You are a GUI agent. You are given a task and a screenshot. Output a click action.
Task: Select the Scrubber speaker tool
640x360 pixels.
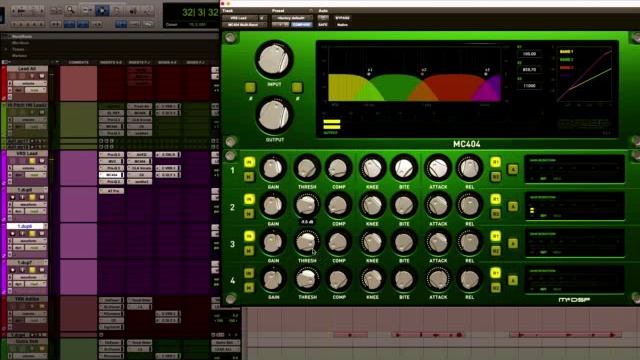pyautogui.click(x=133, y=10)
